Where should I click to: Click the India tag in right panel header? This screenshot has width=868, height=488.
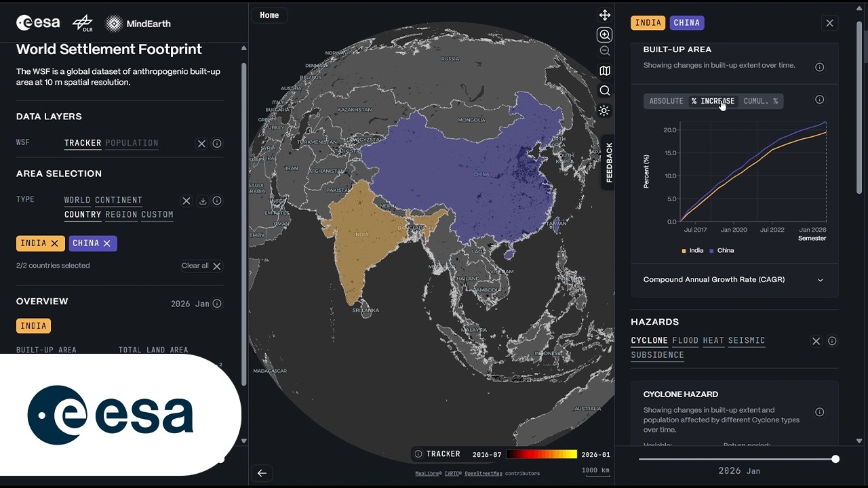click(x=648, y=22)
